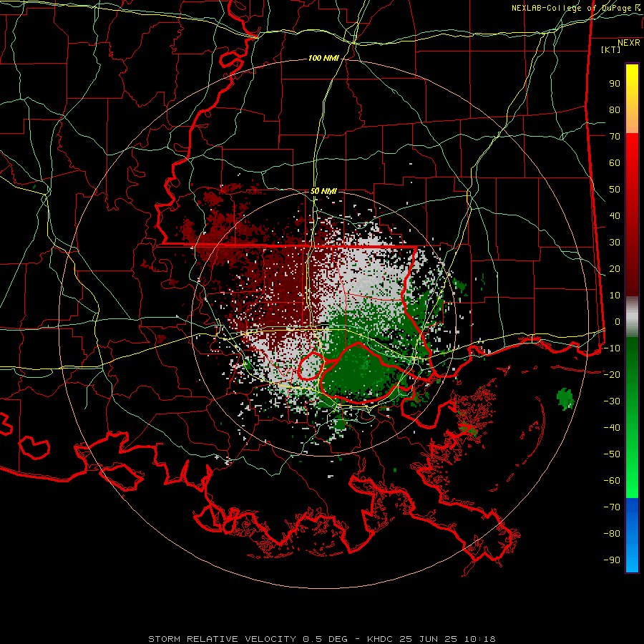Click the 40 value on the velocity scale

615,216
